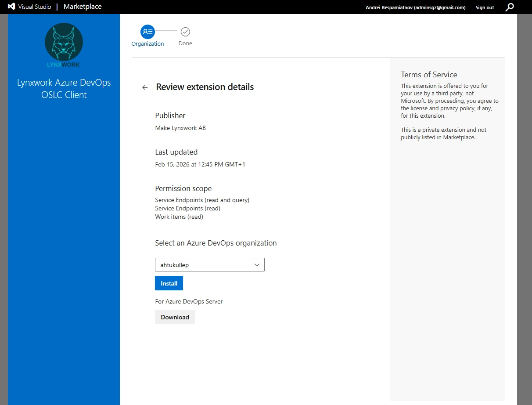Click 'Lynxwork Azure DevOps OSLC Client' title
The image size is (532, 405).
pyautogui.click(x=64, y=89)
